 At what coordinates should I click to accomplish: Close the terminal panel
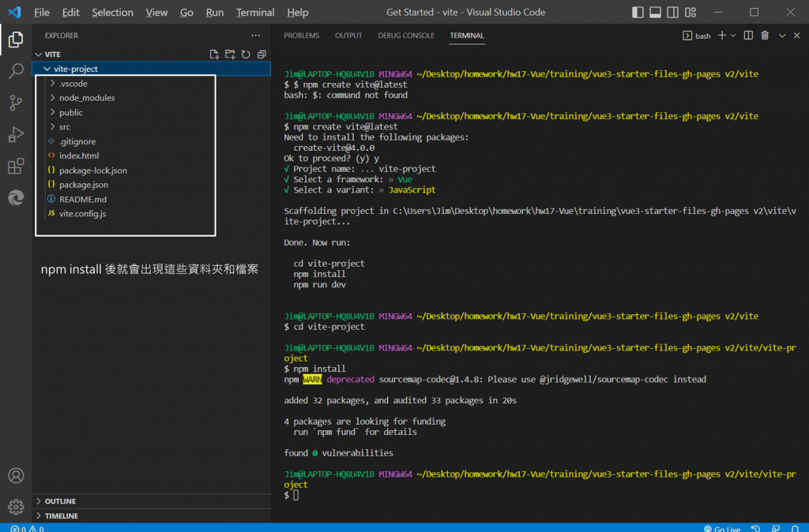(x=796, y=35)
